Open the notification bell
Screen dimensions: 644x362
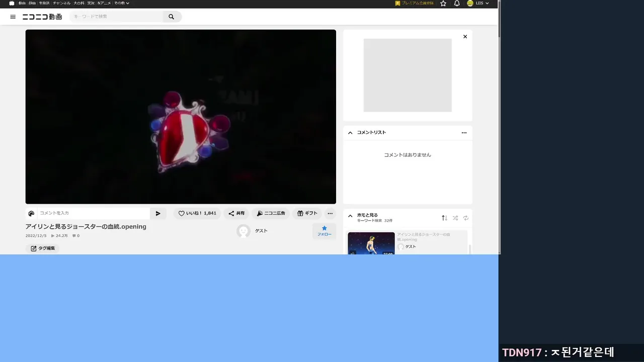457,3
